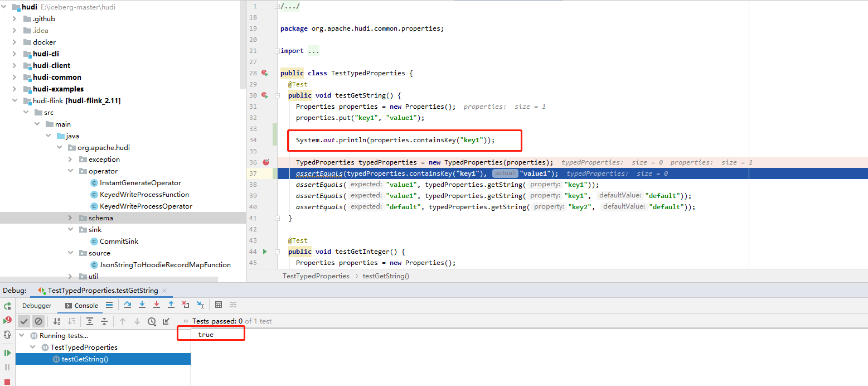Collapse the hudi root project node

point(5,7)
